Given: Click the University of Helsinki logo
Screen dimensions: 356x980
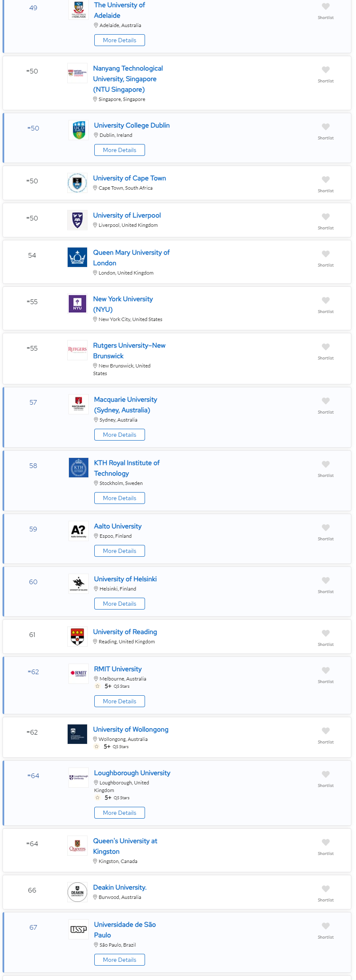Looking at the screenshot, I should [79, 584].
